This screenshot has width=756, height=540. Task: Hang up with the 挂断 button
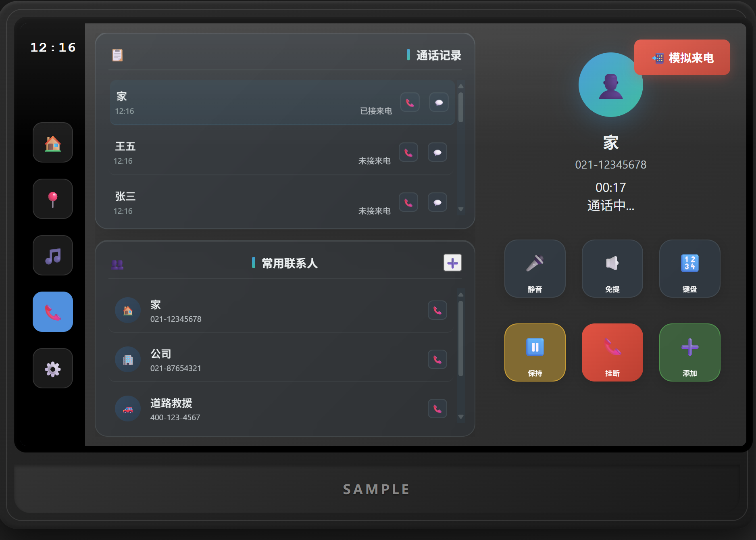(x=612, y=352)
